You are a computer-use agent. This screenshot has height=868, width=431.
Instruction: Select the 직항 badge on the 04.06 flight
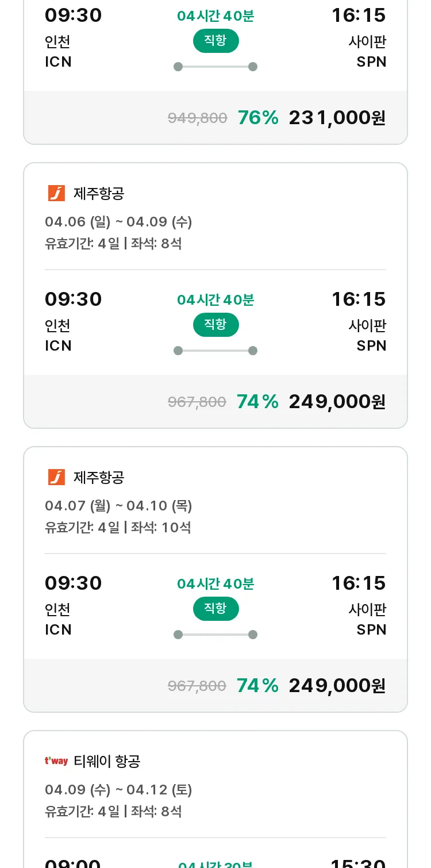coord(215,324)
